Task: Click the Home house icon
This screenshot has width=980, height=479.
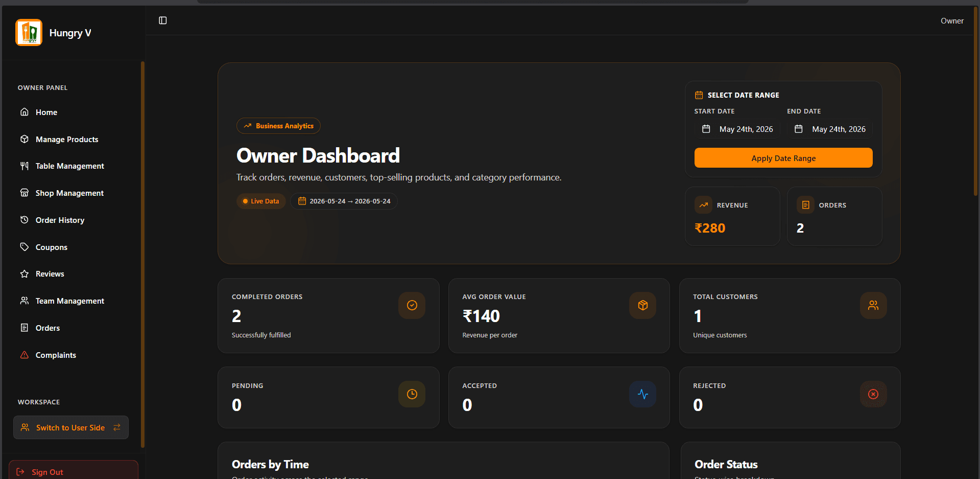Action: (24, 112)
